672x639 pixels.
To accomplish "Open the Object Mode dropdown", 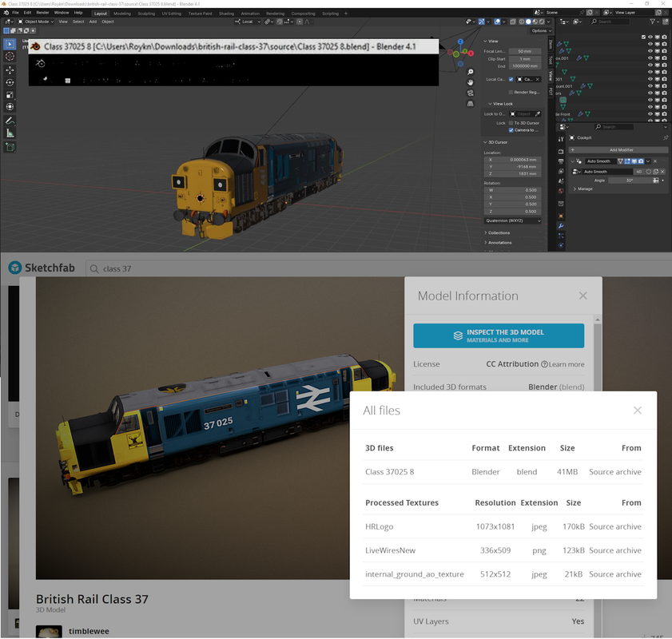I will (x=36, y=22).
